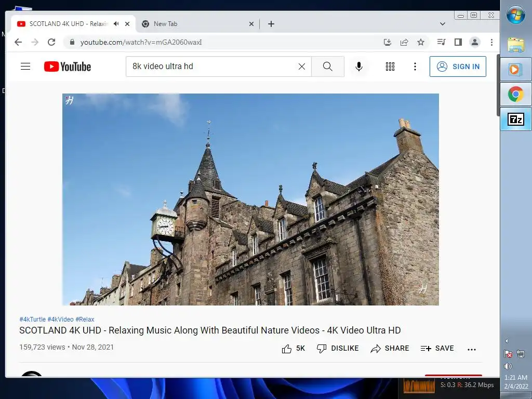Save the video to a playlist
The height and width of the screenshot is (399, 532).
[437, 349]
